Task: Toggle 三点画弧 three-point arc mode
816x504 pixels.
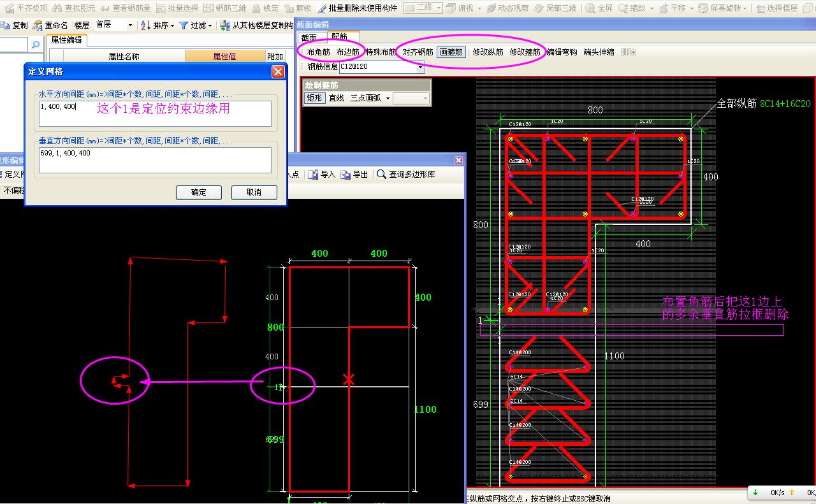Action: click(x=365, y=98)
